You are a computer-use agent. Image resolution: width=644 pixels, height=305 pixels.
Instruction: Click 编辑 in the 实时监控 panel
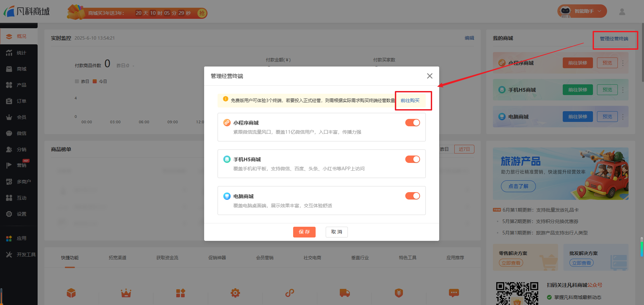point(469,38)
